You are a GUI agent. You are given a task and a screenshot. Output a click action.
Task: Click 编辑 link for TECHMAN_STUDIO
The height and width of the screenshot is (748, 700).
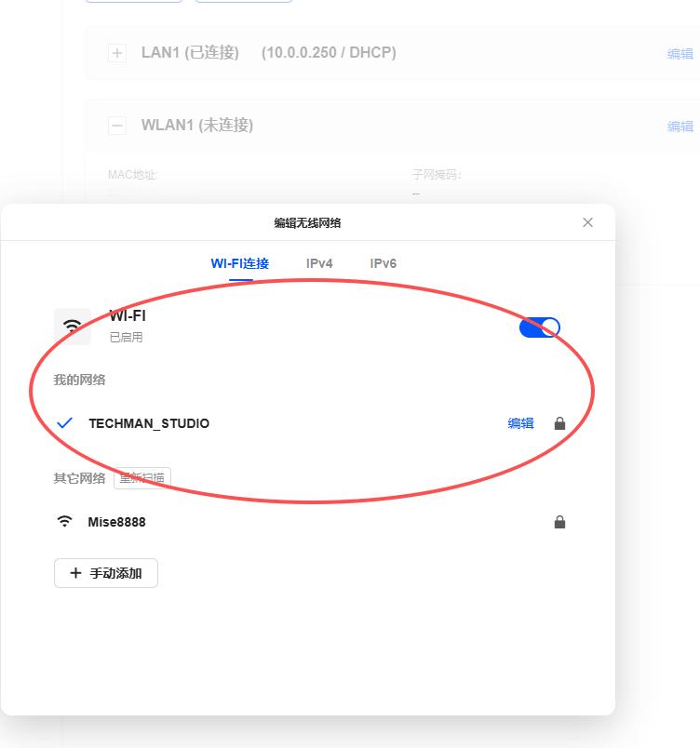click(x=520, y=423)
